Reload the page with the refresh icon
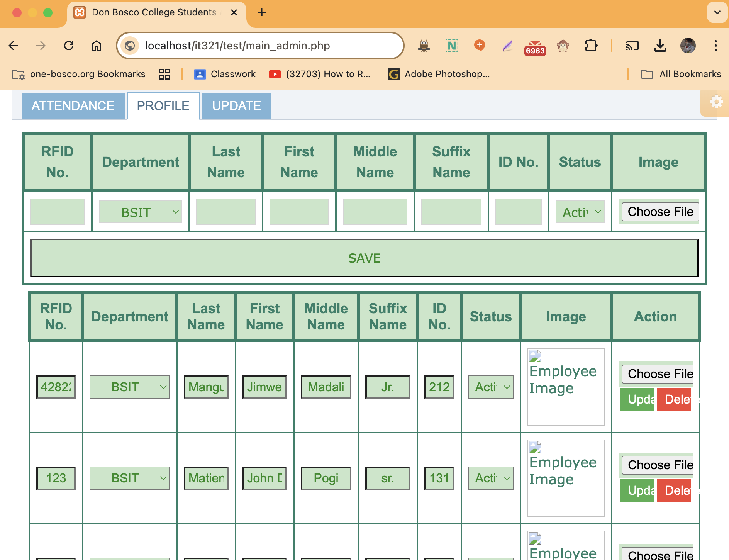Screen dimensions: 729x560 69,46
